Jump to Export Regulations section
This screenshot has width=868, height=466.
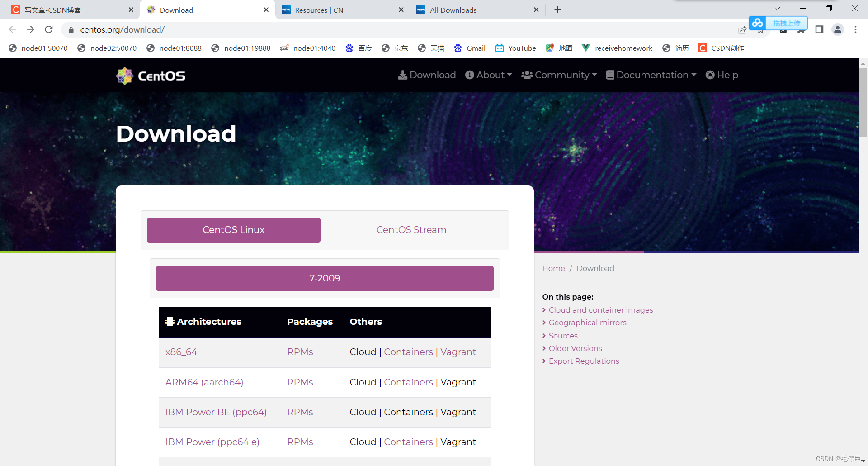click(584, 361)
